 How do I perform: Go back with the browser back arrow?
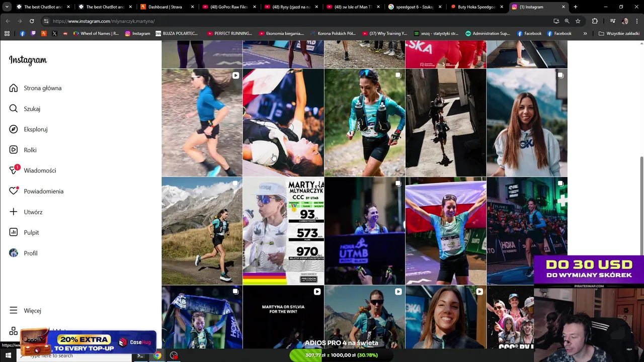point(8,21)
